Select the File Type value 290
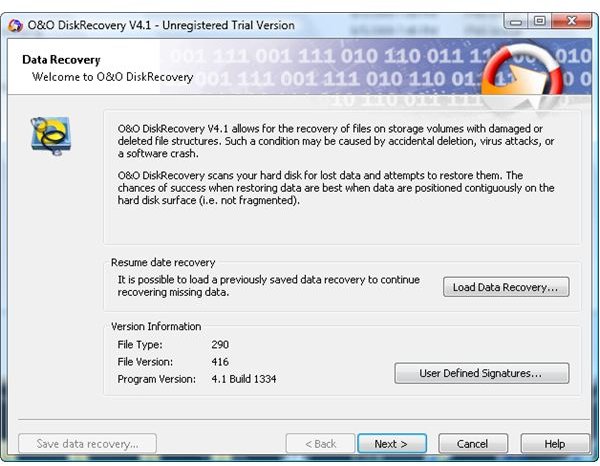Screen dimensions: 600x466 pos(220,344)
